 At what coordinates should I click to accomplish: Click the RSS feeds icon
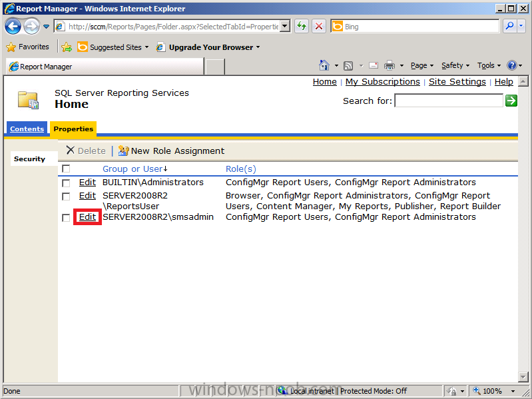coord(348,65)
